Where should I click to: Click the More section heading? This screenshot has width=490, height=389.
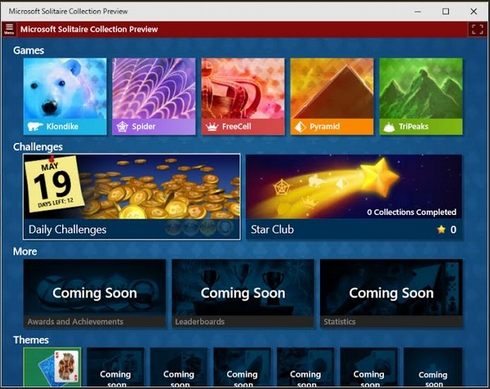pyautogui.click(x=25, y=251)
